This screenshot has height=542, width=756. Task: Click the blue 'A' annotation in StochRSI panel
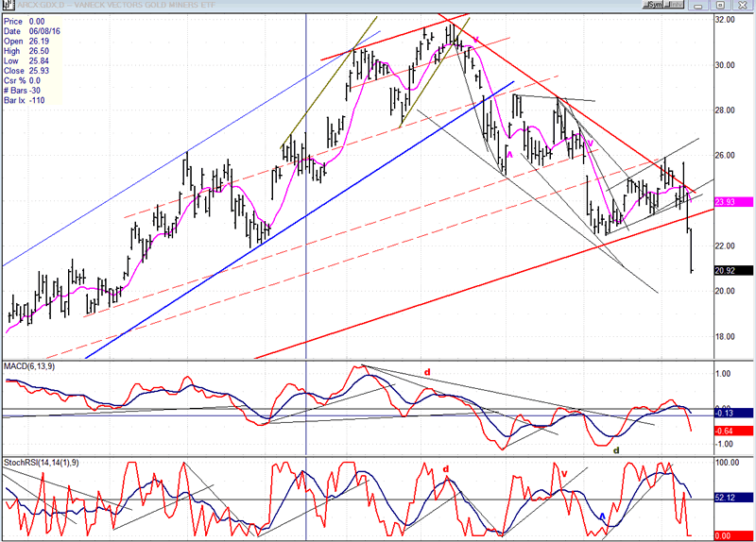(x=601, y=517)
